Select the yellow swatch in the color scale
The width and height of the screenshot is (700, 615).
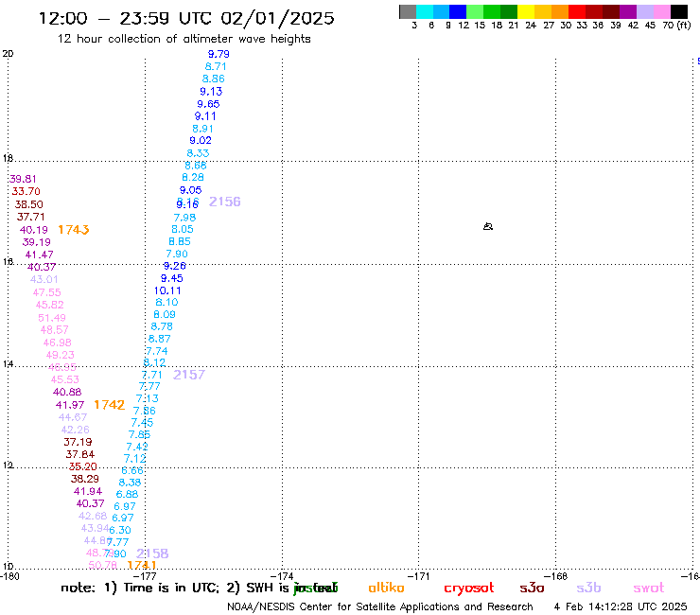526,11
